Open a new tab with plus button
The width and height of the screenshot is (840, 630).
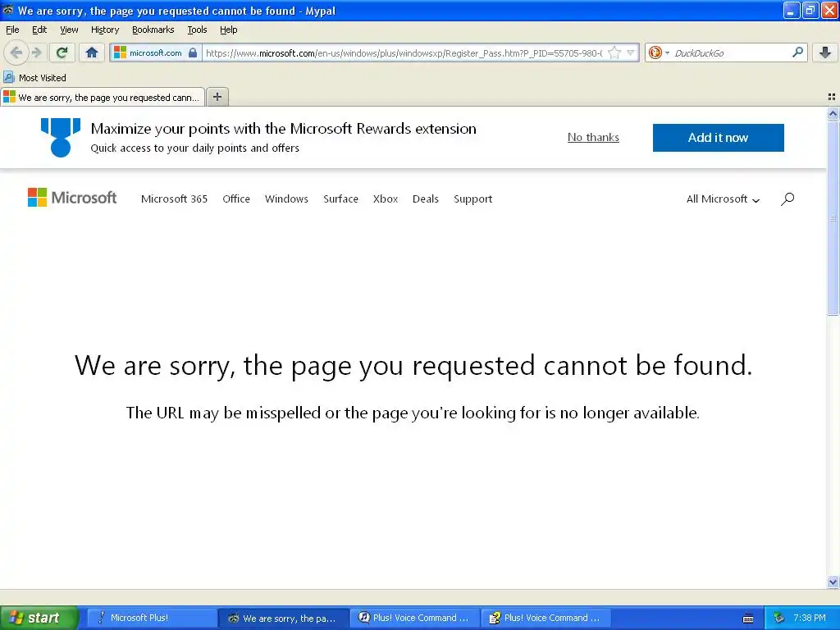tap(217, 97)
